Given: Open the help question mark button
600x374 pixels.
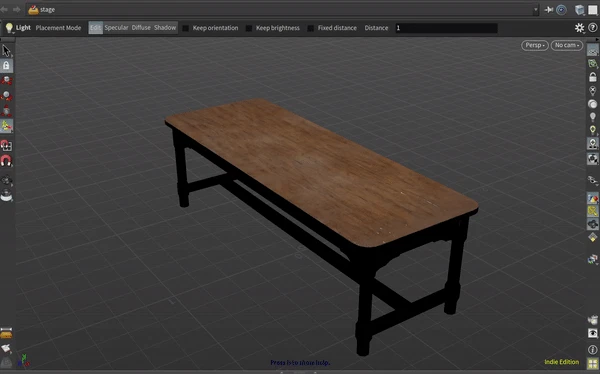Looking at the screenshot, I should point(593,28).
